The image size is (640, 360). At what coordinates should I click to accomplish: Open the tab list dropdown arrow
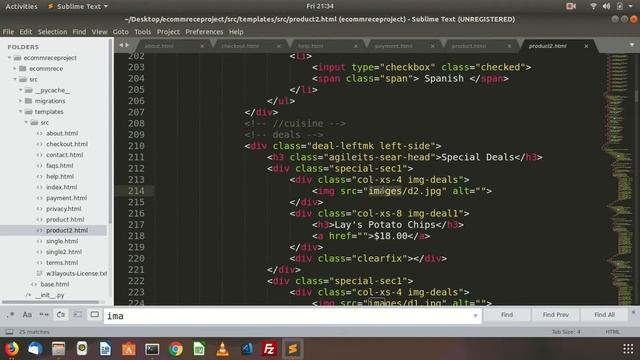point(631,45)
